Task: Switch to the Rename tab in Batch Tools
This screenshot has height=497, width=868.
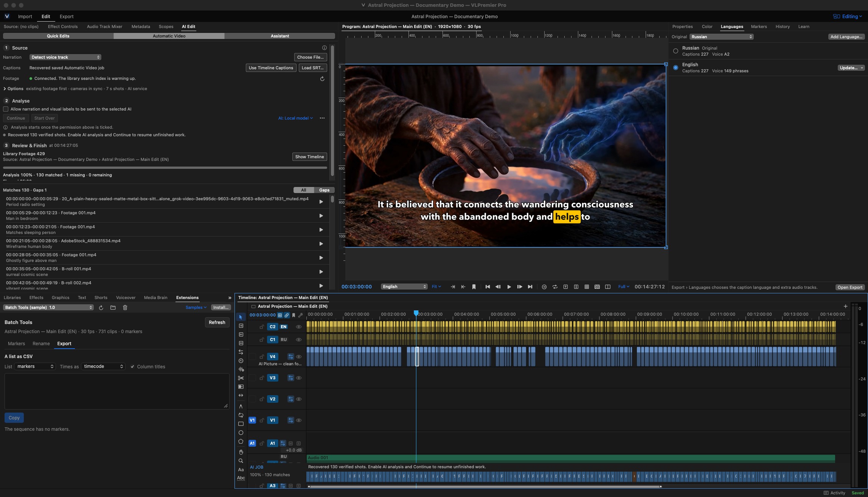Action: (x=41, y=344)
